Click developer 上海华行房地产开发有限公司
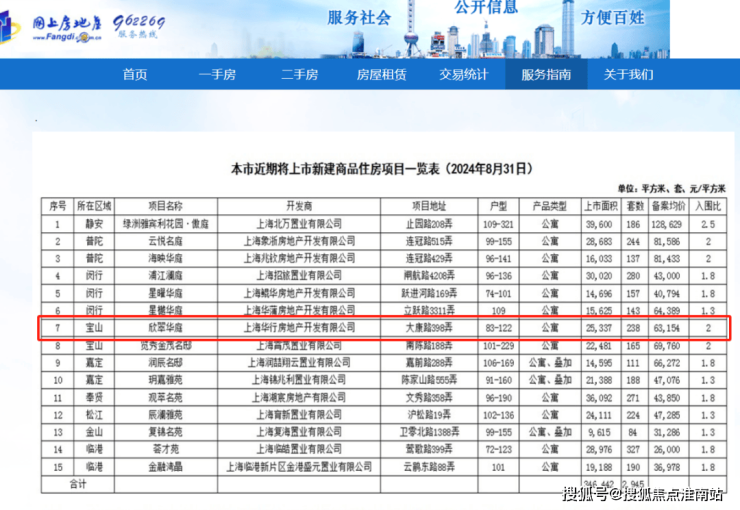740x510 pixels. pyautogui.click(x=299, y=327)
